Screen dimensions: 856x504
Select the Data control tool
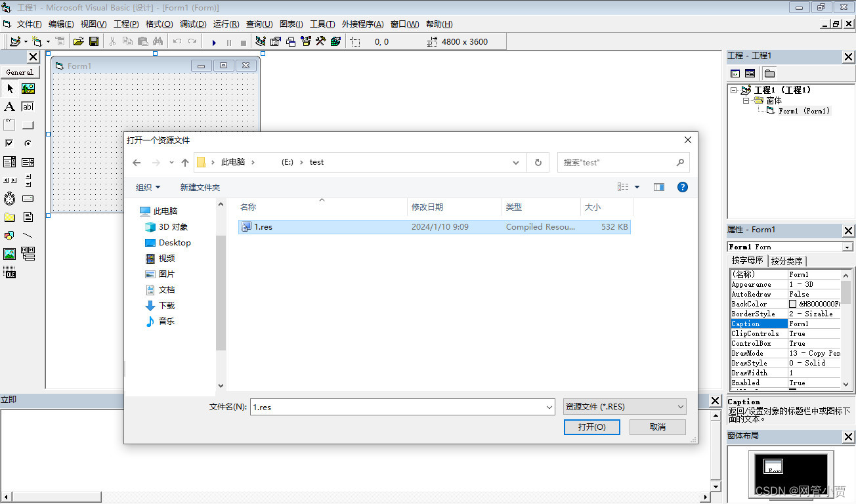tap(28, 254)
